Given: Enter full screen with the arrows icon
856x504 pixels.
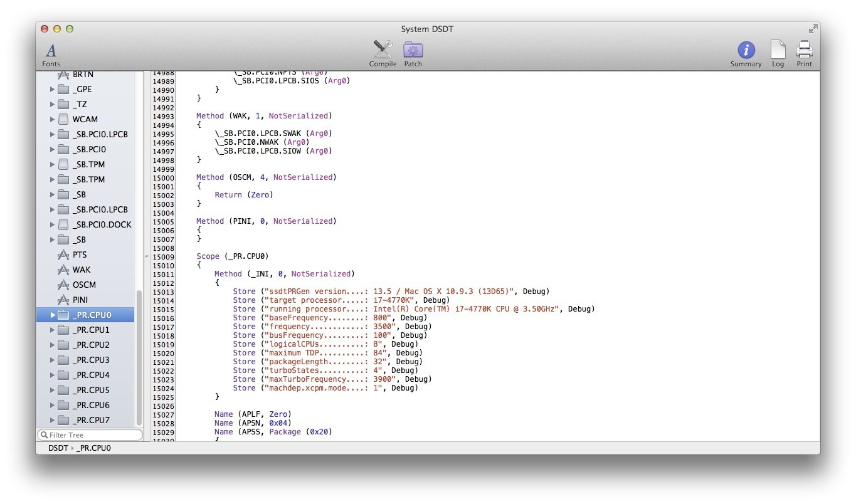Looking at the screenshot, I should tap(813, 29).
